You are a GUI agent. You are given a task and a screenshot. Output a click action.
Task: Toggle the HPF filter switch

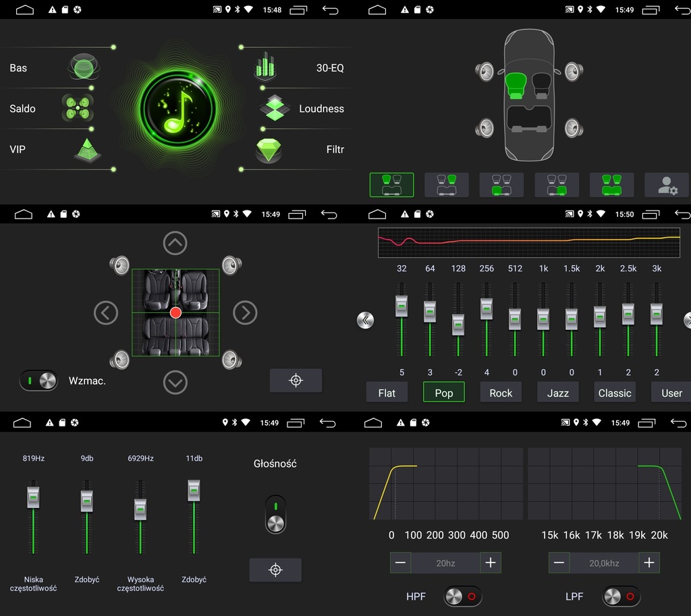(x=463, y=596)
